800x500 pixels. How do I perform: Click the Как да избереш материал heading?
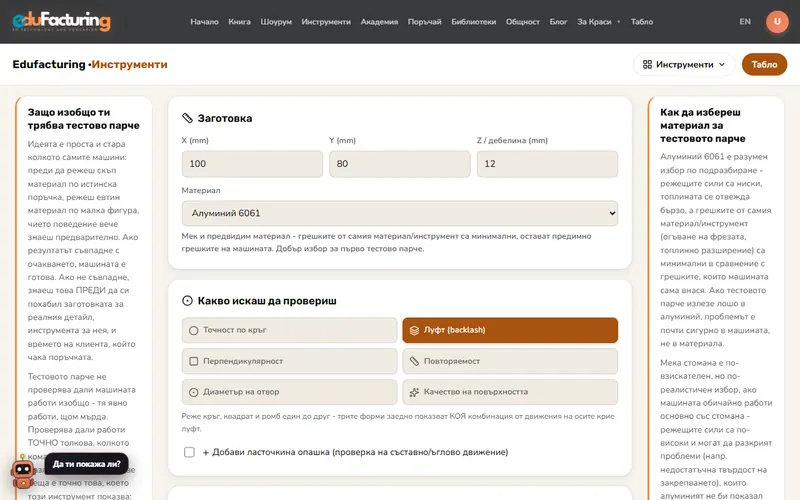[703, 125]
